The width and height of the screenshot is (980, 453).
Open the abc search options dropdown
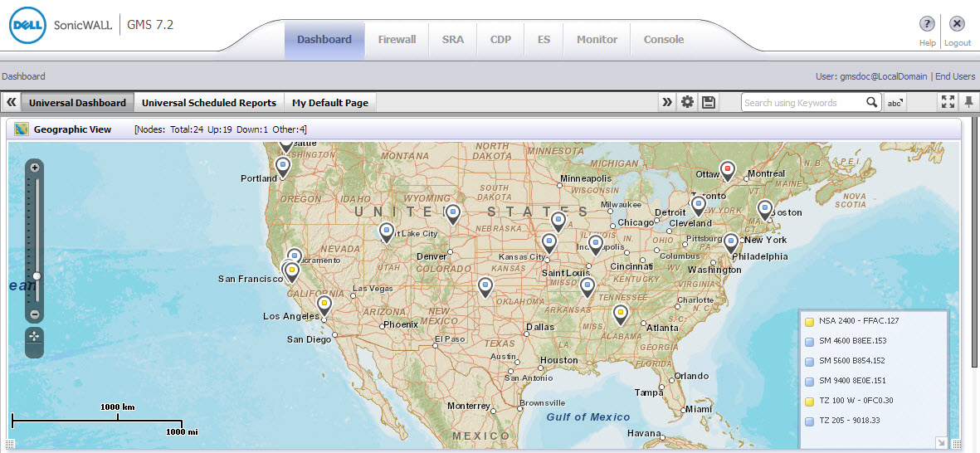tap(895, 103)
